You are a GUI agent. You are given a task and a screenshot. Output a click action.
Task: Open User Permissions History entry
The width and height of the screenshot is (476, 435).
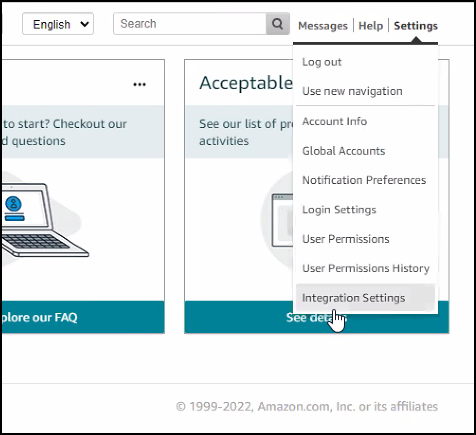click(x=366, y=268)
